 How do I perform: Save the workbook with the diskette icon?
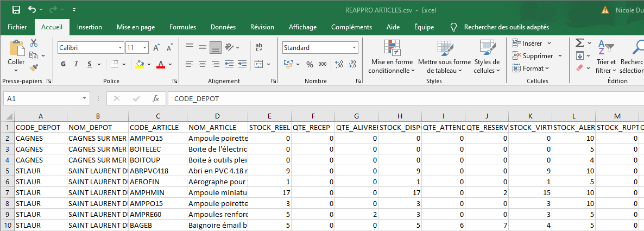16,10
